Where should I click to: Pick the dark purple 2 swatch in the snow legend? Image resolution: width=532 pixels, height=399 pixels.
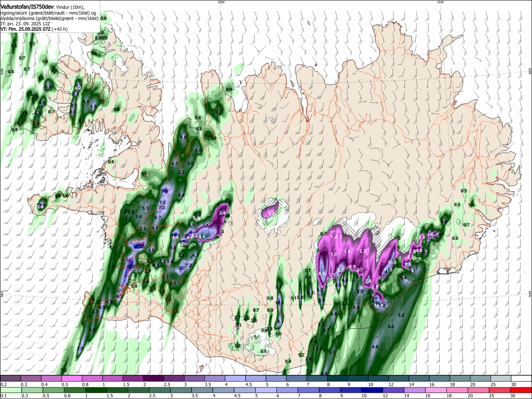pos(153,379)
